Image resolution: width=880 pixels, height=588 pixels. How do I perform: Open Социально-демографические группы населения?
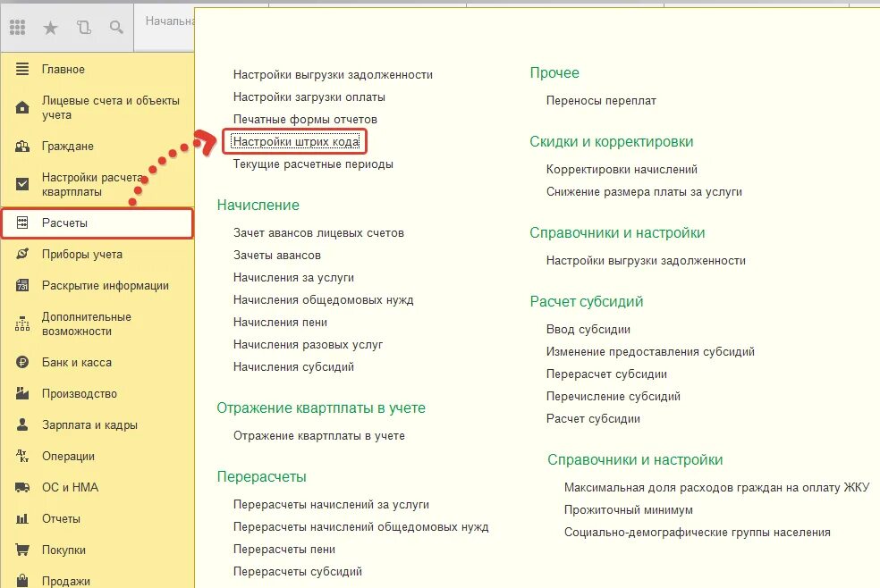[697, 533]
